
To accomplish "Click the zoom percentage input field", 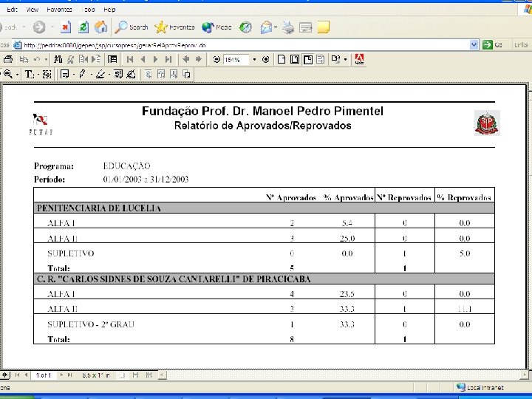I will pyautogui.click(x=236, y=60).
